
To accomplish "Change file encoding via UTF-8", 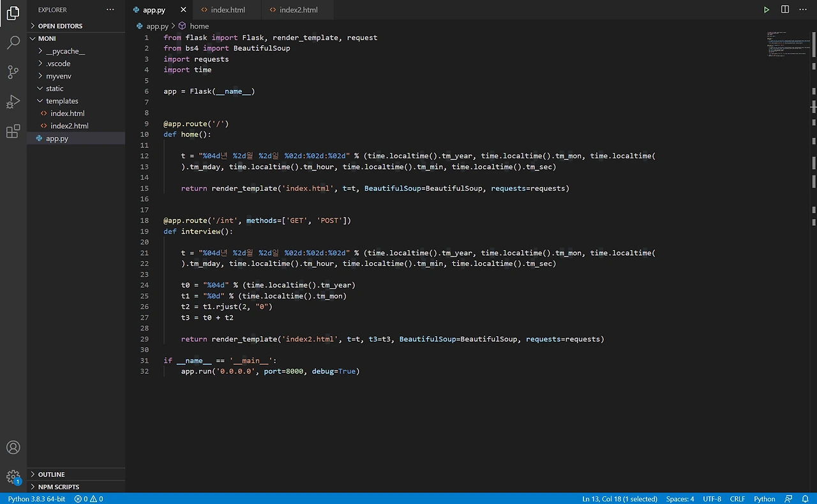I will point(712,499).
